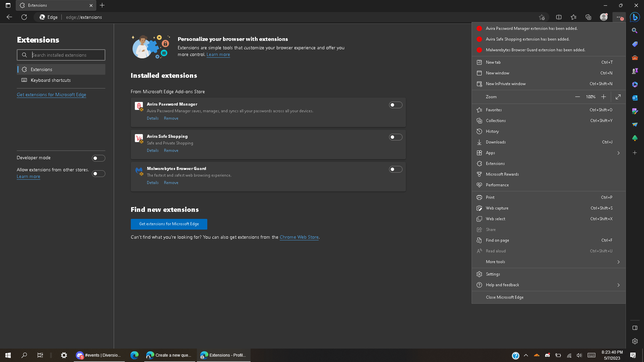Open Keyboard shortcuts in left panel

tap(51, 80)
